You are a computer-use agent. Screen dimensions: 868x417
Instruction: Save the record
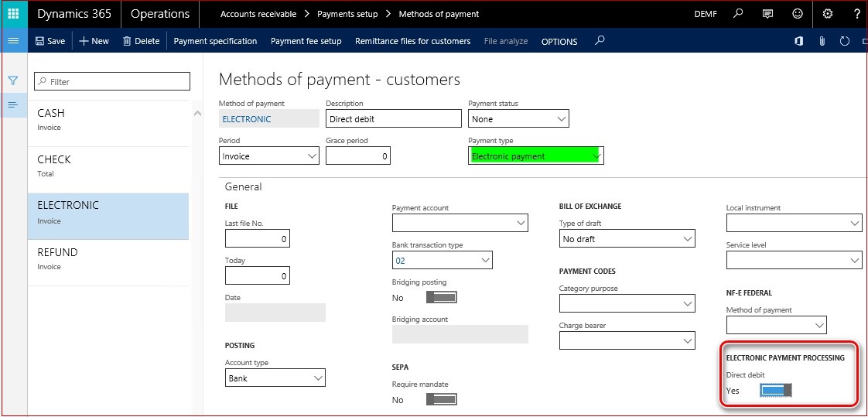[x=50, y=41]
